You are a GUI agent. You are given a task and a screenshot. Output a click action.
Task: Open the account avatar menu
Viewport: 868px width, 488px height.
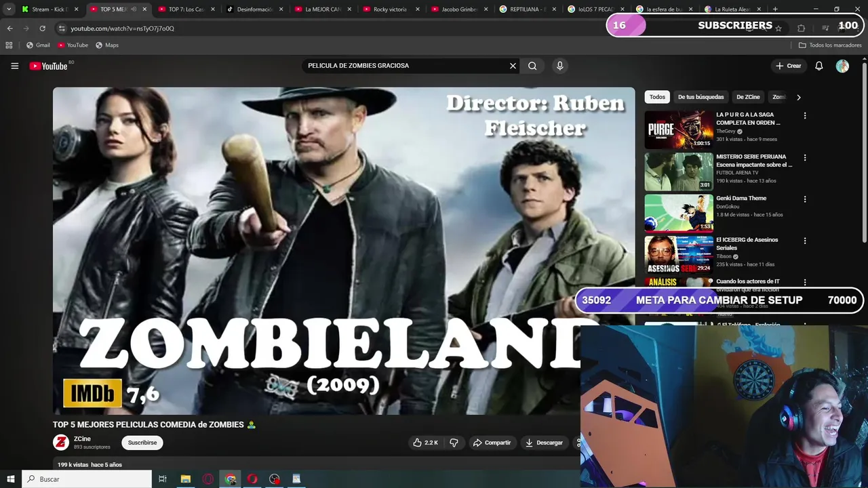point(842,66)
